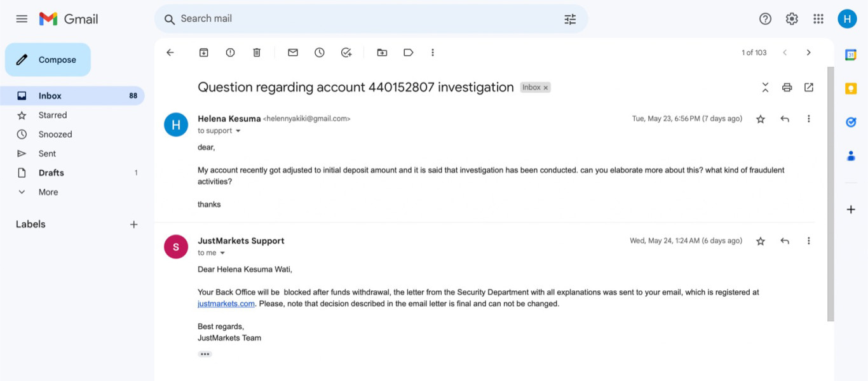The height and width of the screenshot is (381, 868).
Task: Toggle main menu hamburger sidebar
Action: [22, 19]
